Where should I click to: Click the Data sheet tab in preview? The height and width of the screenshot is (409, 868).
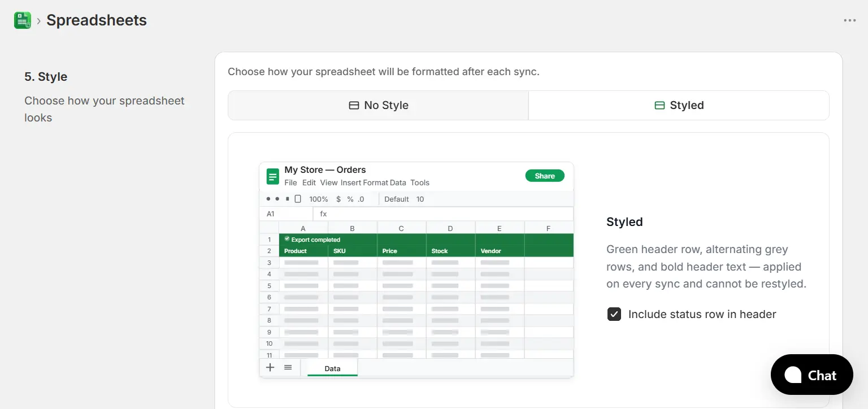click(332, 368)
